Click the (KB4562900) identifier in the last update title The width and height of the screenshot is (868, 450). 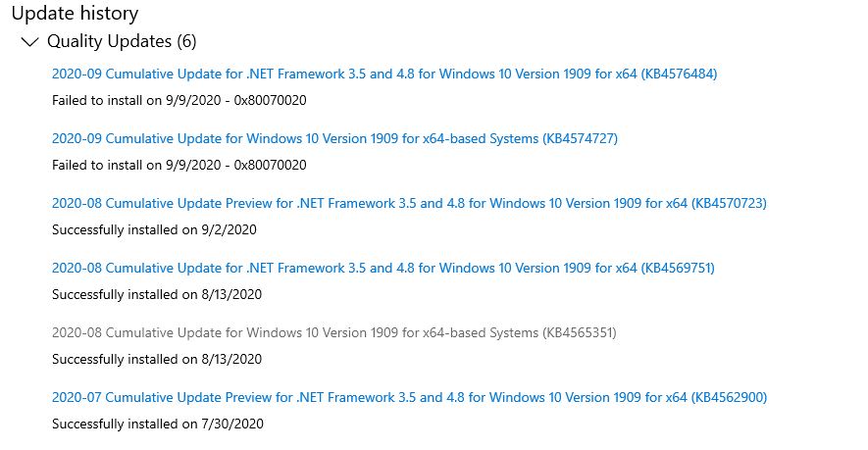[729, 398]
